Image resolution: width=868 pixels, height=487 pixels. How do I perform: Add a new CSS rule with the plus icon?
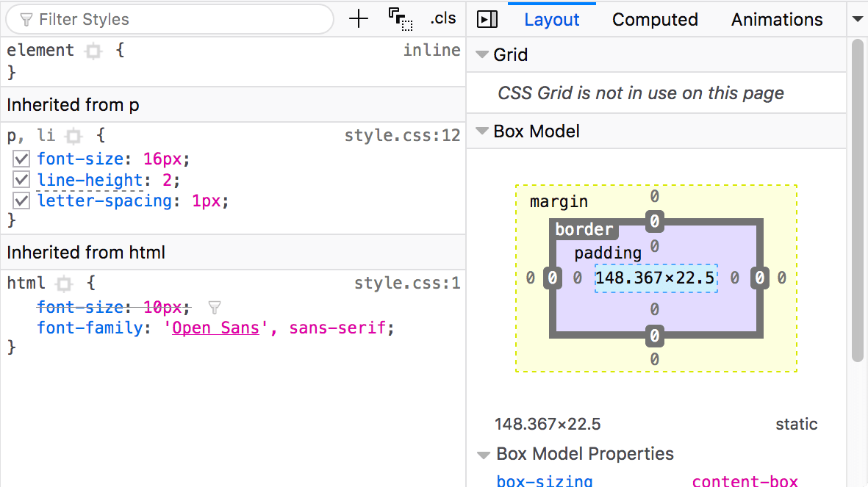(x=358, y=19)
